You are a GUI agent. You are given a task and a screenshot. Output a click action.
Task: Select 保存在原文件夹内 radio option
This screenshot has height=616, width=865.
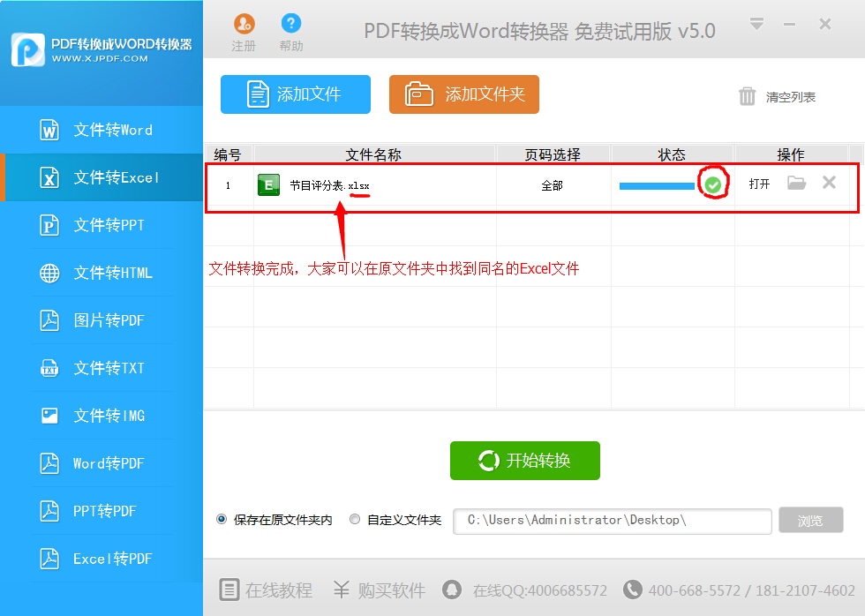pos(275,520)
